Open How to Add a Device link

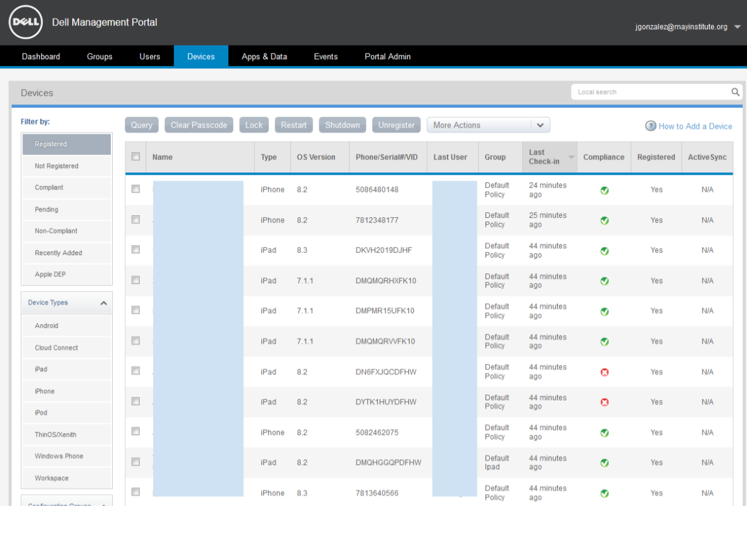coord(695,126)
